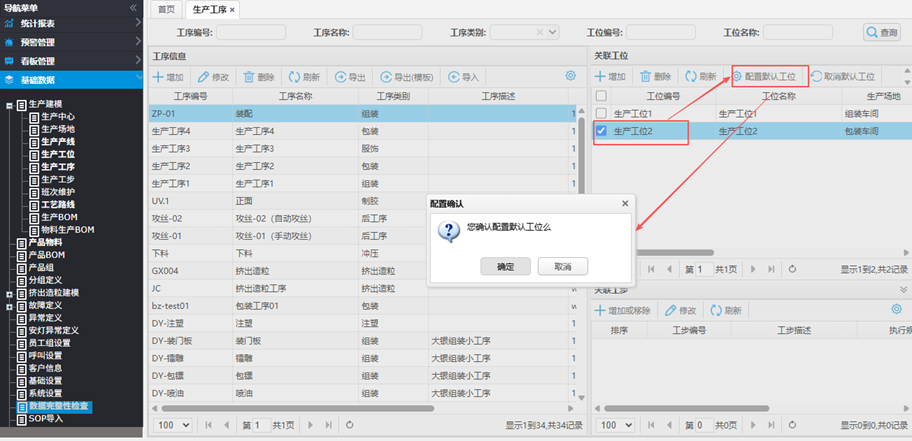Click 确定 in the 配置确认 dialog

(x=505, y=266)
